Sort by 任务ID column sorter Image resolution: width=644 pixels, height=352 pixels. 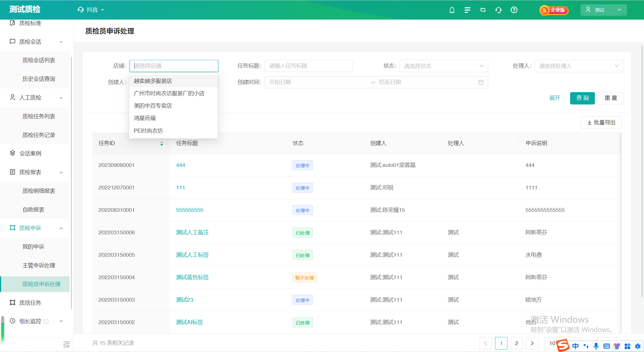pyautogui.click(x=162, y=143)
